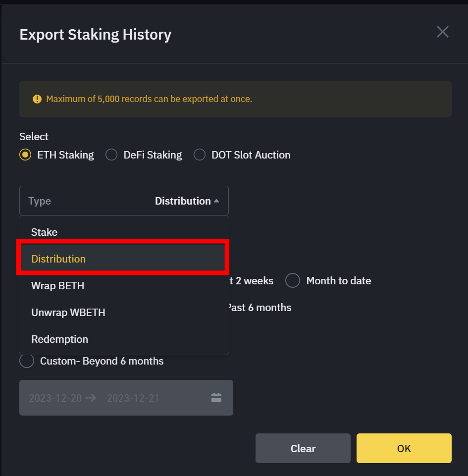
Task: Pick Distribution in the dropdown list
Action: pos(58,259)
